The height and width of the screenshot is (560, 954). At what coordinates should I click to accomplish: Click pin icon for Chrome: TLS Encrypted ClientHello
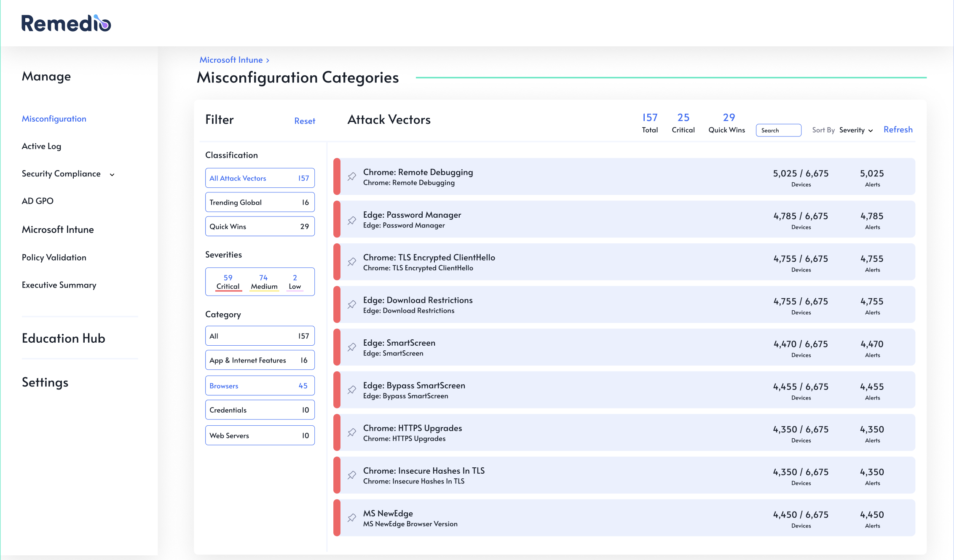[352, 262]
